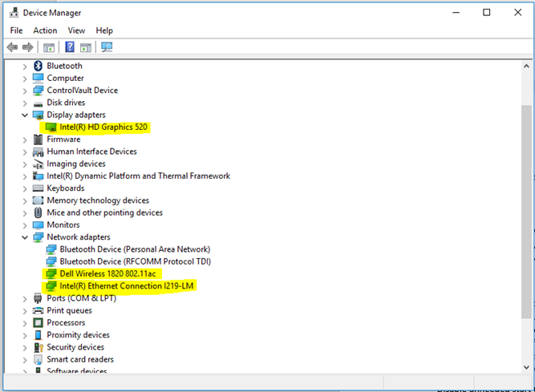535x392 pixels.
Task: Expand the Processors node
Action: click(x=25, y=323)
